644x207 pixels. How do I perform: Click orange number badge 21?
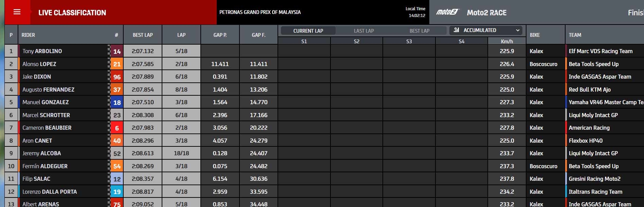pyautogui.click(x=117, y=64)
